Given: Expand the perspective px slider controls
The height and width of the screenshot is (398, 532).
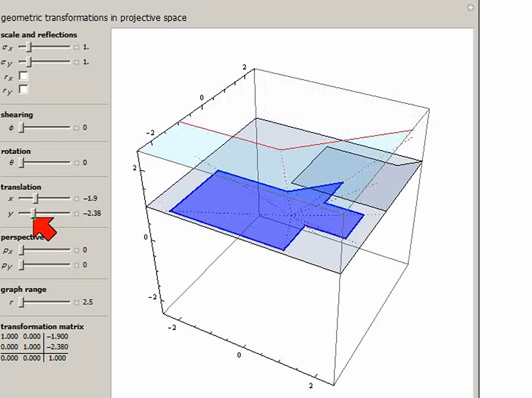Looking at the screenshot, I should (77, 250).
